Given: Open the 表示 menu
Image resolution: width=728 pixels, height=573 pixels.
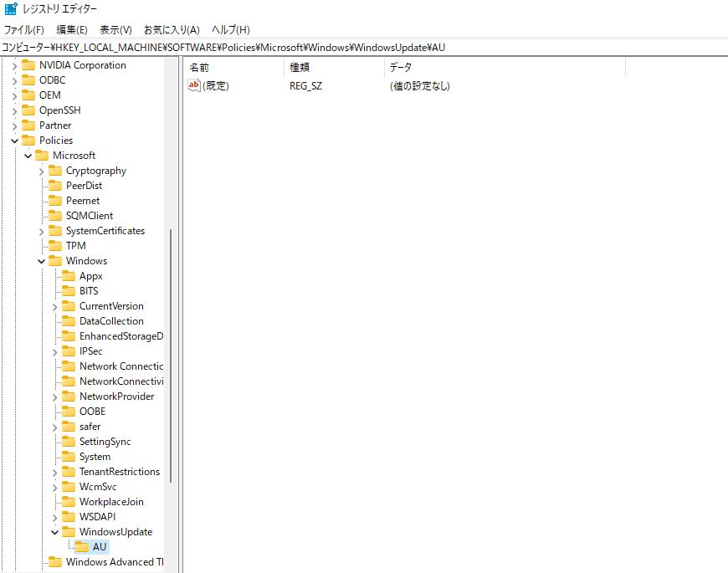Looking at the screenshot, I should click(116, 29).
